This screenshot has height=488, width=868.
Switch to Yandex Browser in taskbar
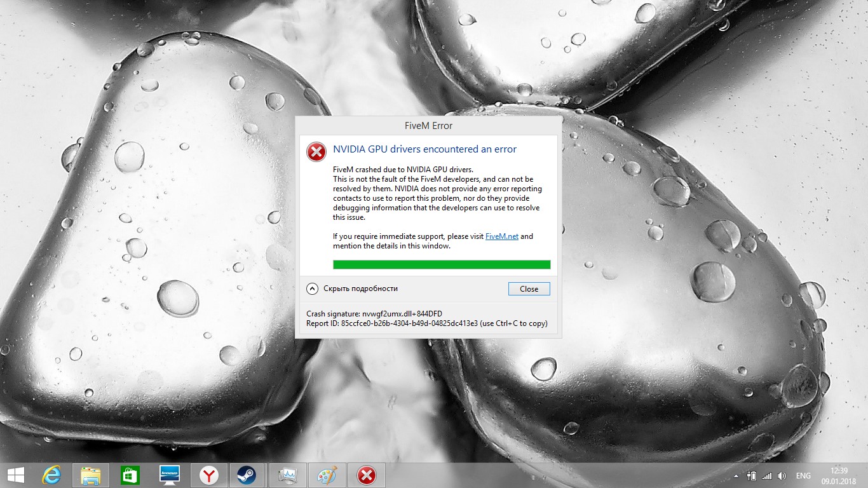click(x=209, y=475)
